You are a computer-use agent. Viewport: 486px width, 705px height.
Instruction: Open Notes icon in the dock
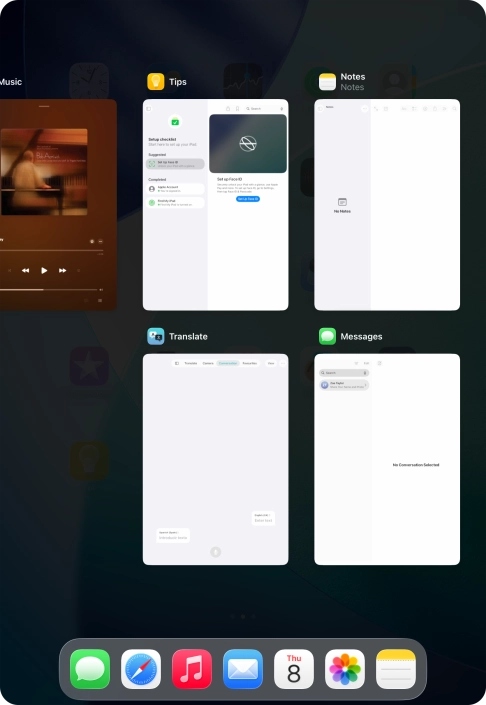pos(396,669)
